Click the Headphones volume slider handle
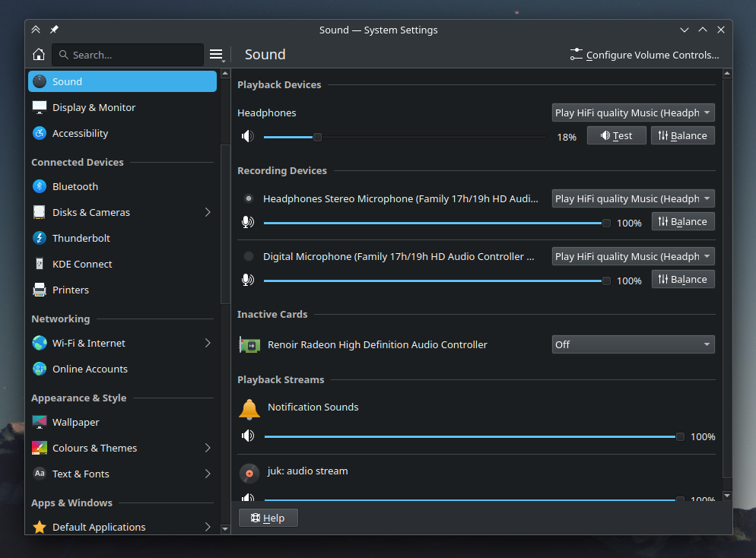Viewport: 756px width, 558px height. tap(317, 137)
